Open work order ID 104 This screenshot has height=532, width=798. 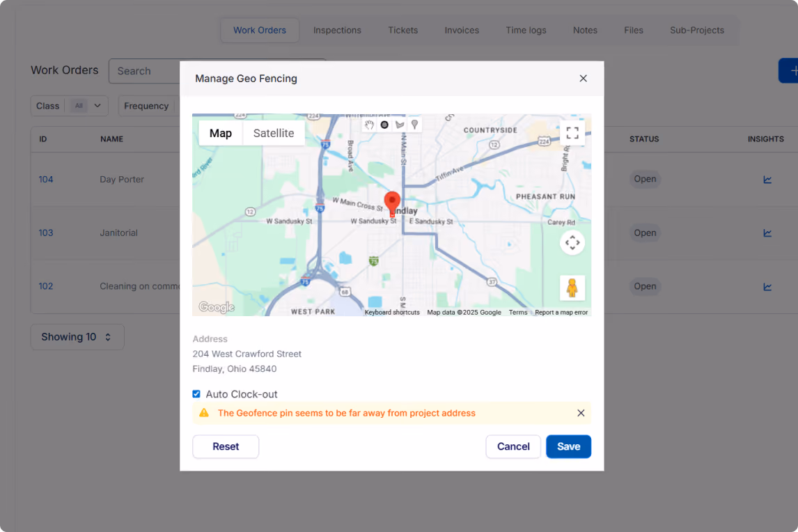(46, 179)
